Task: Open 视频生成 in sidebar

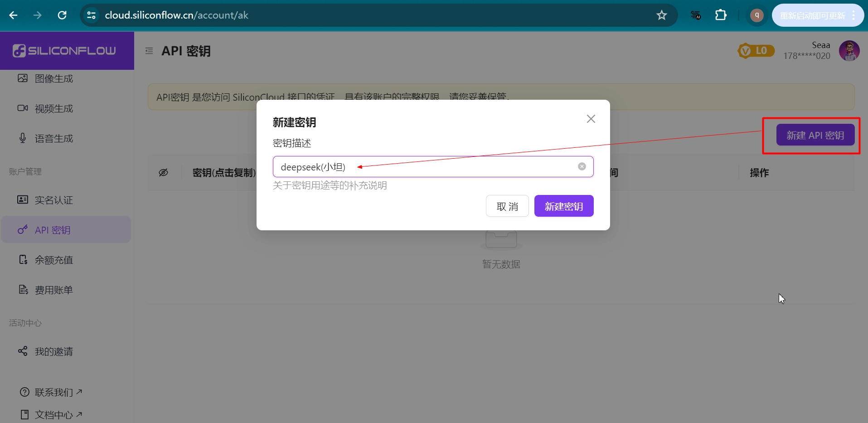Action: pos(66,109)
